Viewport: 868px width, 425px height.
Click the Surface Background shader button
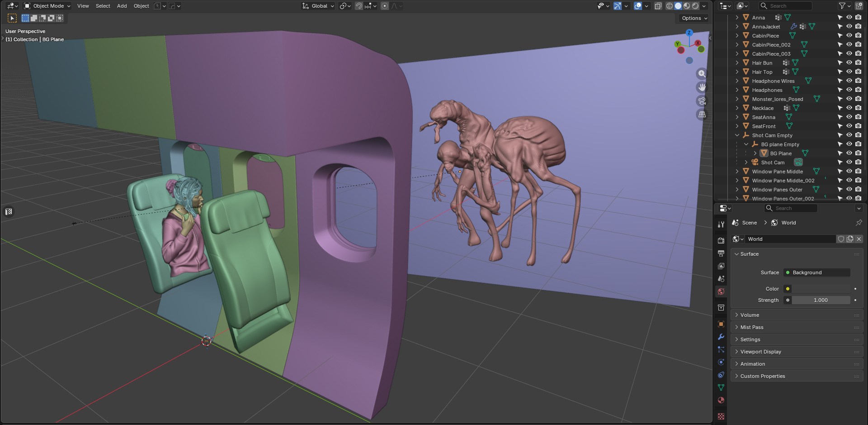(816, 272)
